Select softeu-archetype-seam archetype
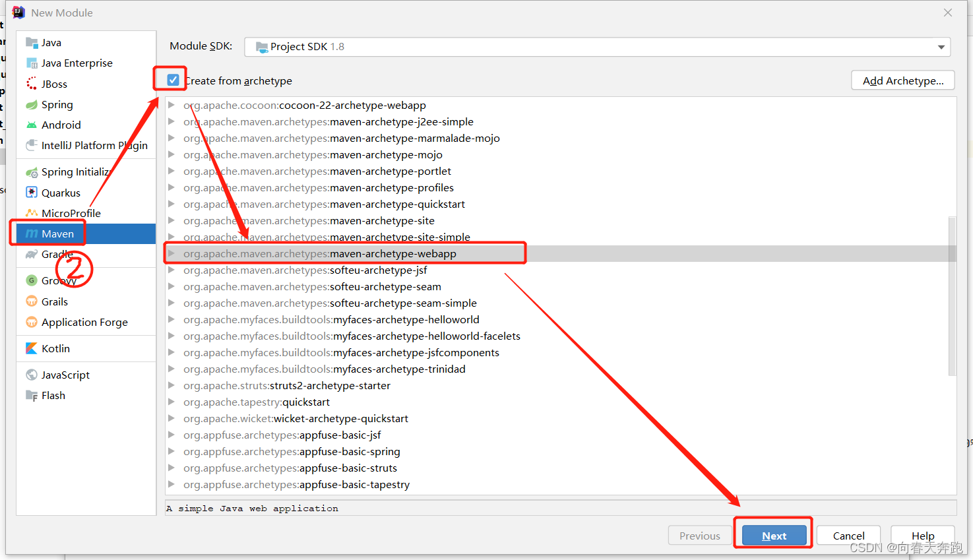 (560, 286)
